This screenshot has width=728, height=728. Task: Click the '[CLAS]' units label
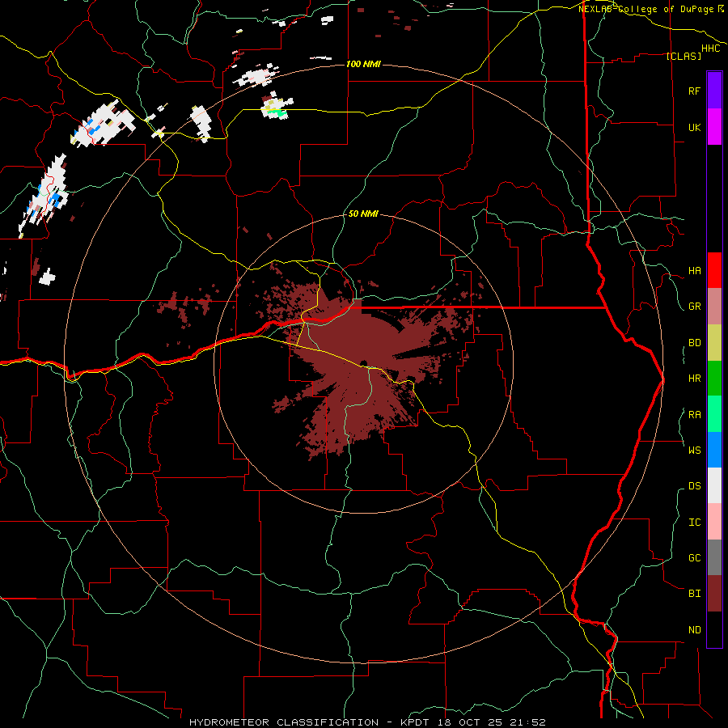tap(684, 56)
